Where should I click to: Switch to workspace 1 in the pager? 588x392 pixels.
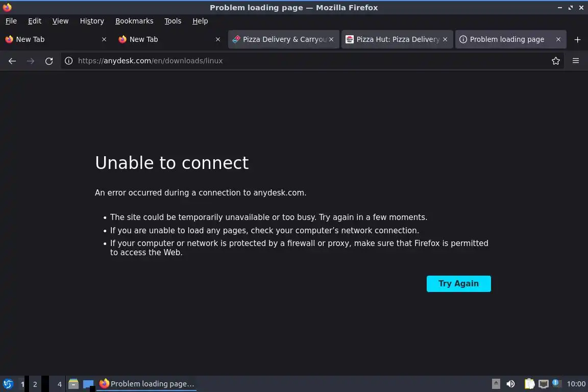(x=22, y=384)
